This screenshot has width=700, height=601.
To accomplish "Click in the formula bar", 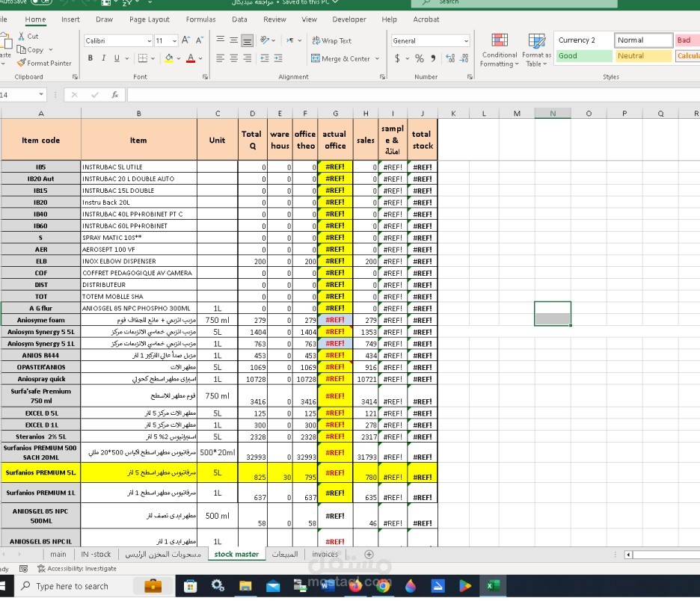I will (x=414, y=95).
